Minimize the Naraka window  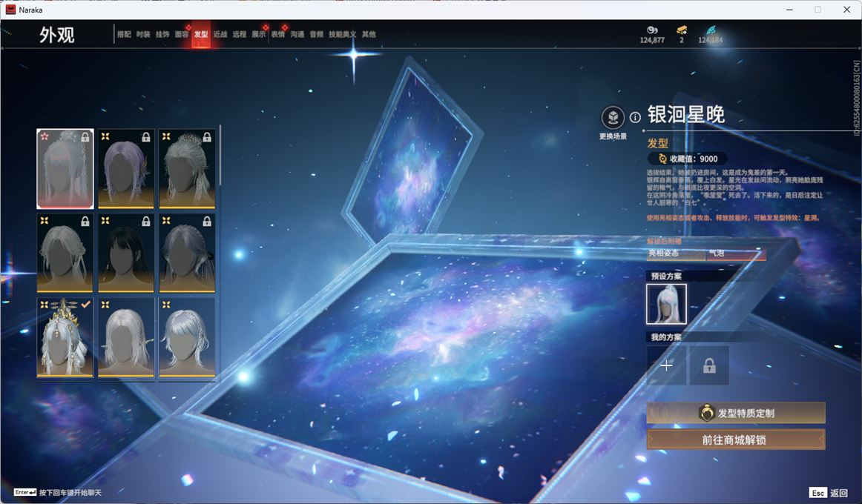789,10
